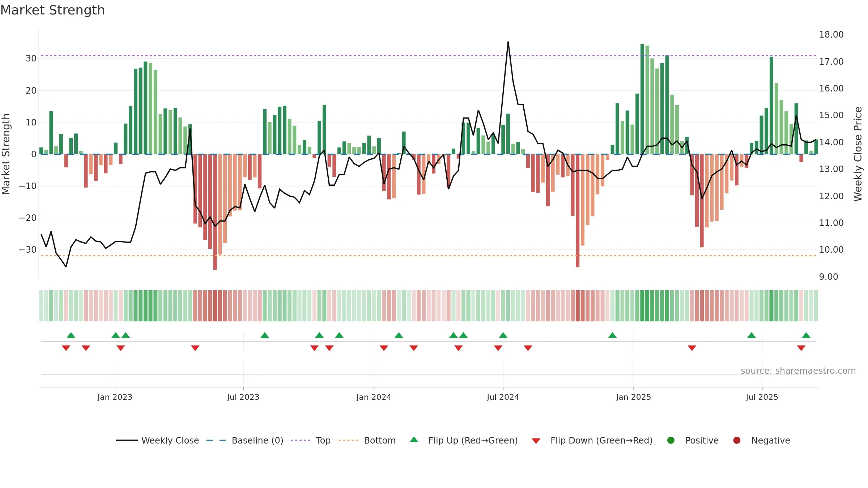
Task: Click the purple dotted Top legend marker
Action: (x=301, y=440)
